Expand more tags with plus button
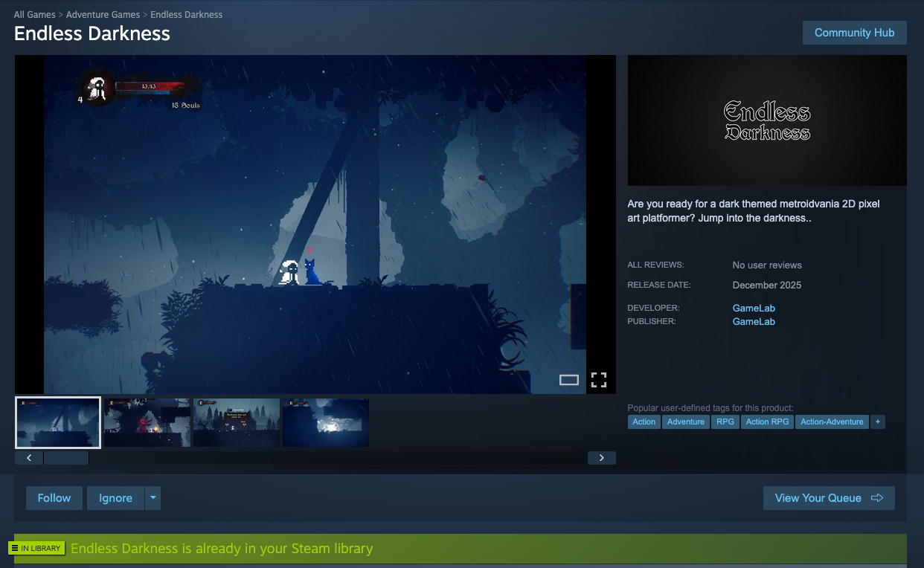924x568 pixels. pyautogui.click(x=878, y=422)
